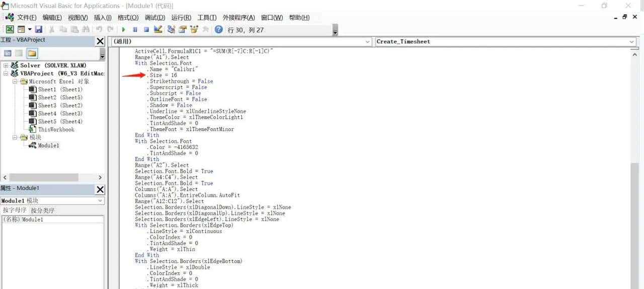
Task: Click the Reset (stop) square icon
Action: tap(146, 30)
